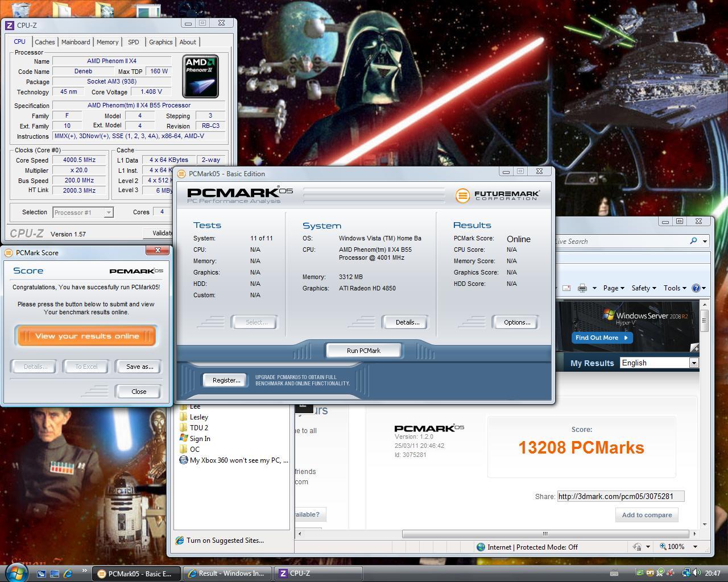Open the Page menu in browser
Viewport: 728px width, 582px height.
pos(614,288)
